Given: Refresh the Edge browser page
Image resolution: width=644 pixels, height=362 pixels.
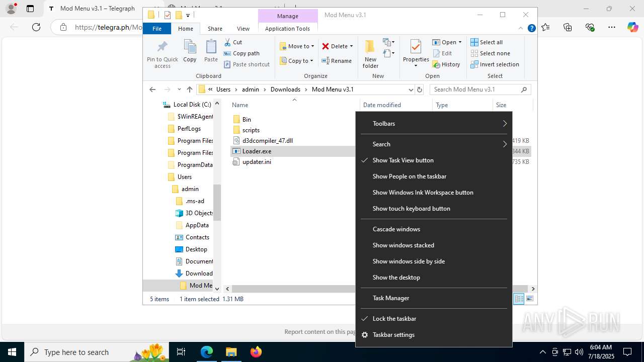Looking at the screenshot, I should 36,27.
